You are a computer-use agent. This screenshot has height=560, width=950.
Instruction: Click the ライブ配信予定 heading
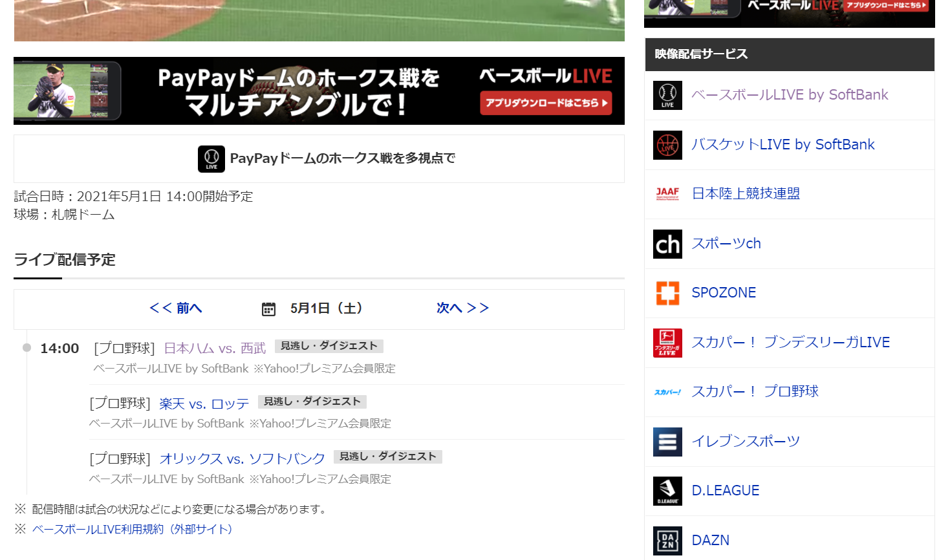coord(65,259)
